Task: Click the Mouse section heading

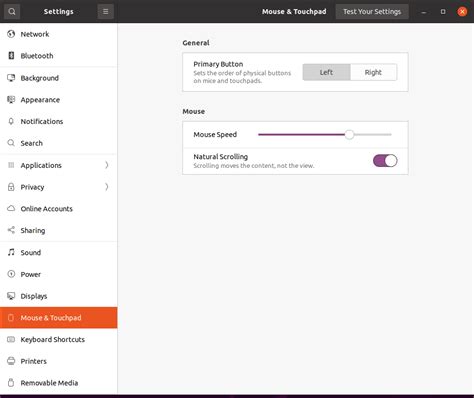Action: pyautogui.click(x=194, y=111)
